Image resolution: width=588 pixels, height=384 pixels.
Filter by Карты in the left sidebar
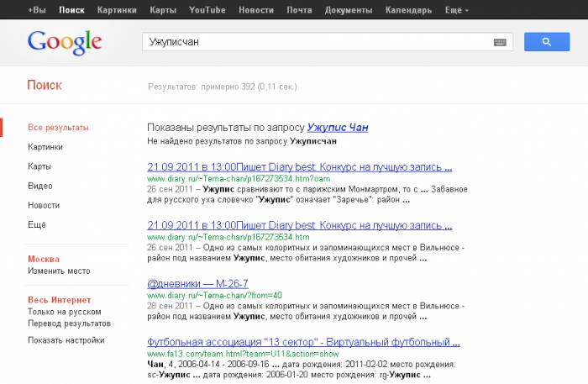(39, 166)
